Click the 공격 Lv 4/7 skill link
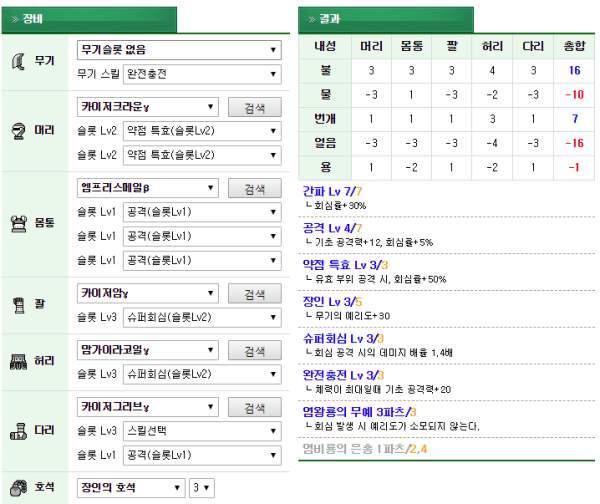Image resolution: width=600 pixels, height=504 pixels. coord(332,228)
